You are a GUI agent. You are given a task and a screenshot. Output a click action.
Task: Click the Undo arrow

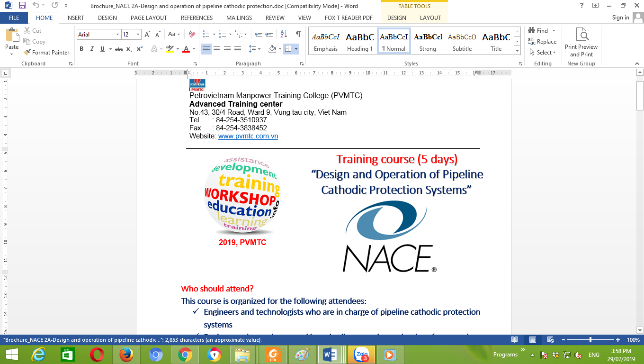point(36,6)
